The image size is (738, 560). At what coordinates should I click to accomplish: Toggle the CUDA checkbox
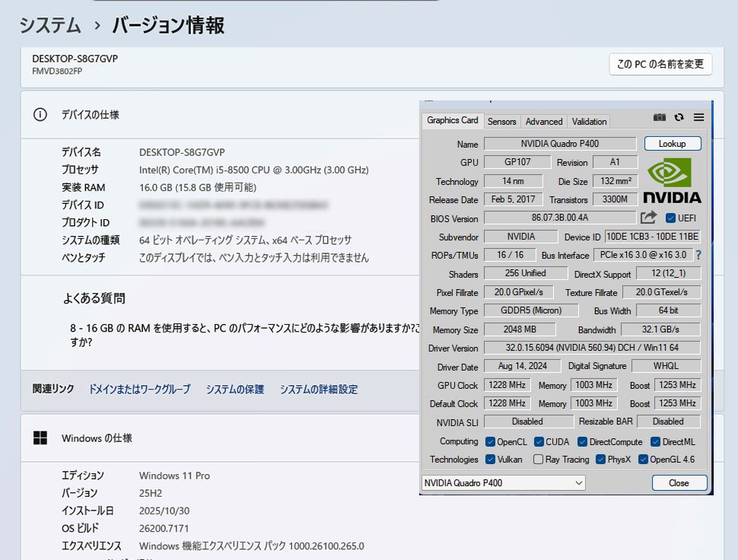point(539,442)
